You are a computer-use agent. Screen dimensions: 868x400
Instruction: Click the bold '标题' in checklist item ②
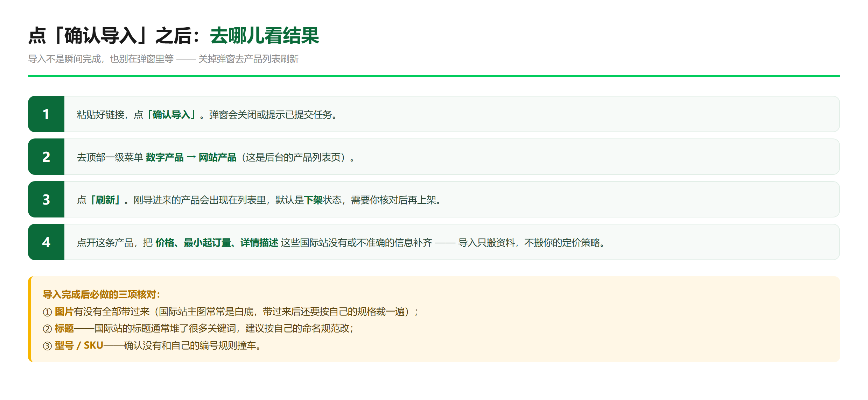64,328
